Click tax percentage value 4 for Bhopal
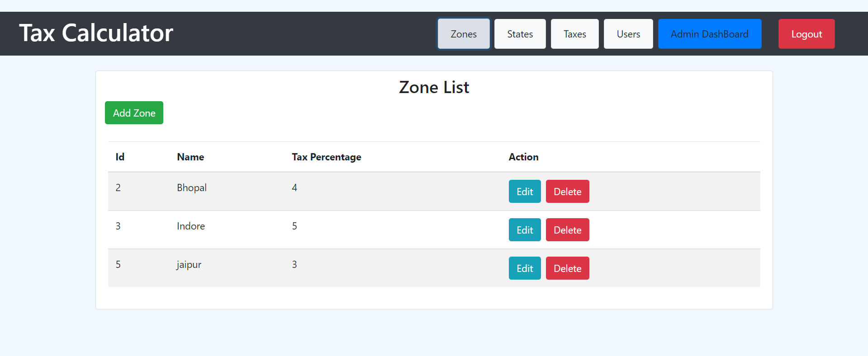 point(294,187)
